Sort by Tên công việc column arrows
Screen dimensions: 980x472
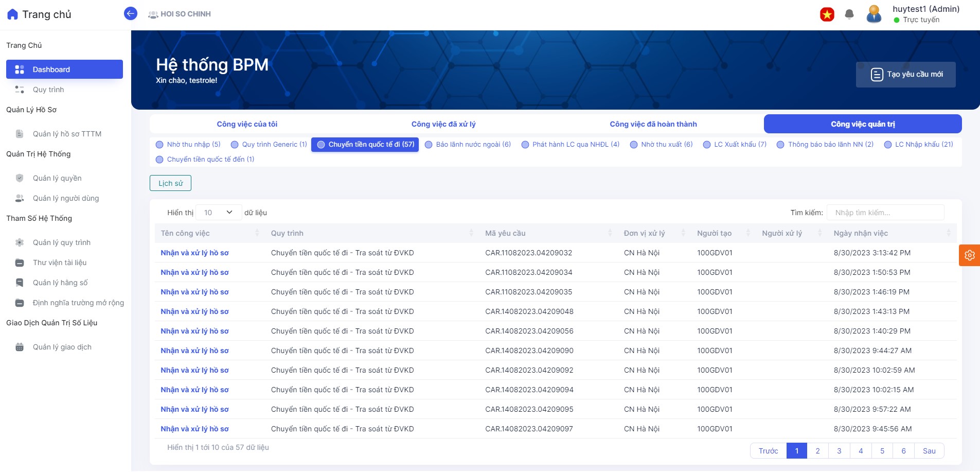pos(257,233)
